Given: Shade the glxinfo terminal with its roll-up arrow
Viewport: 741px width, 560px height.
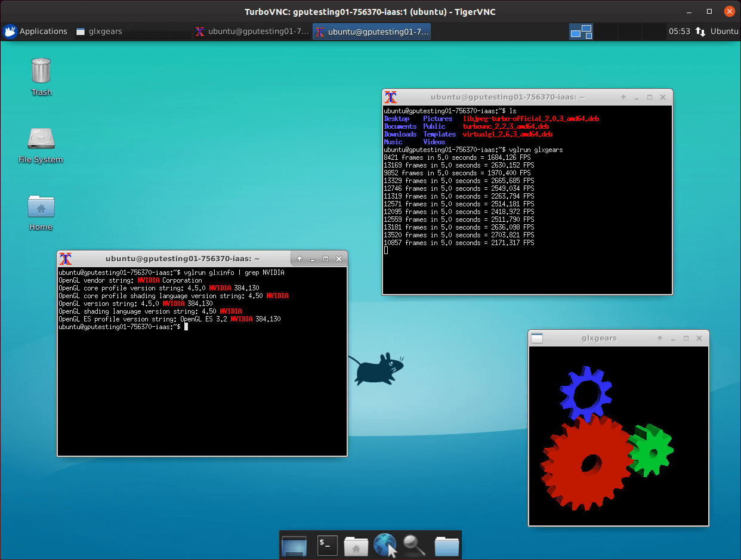Looking at the screenshot, I should coord(299,258).
